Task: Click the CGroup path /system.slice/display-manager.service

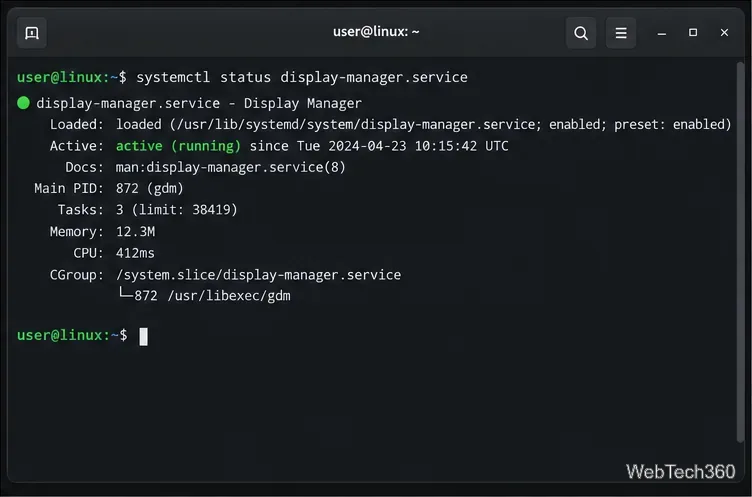Action: pyautogui.click(x=258, y=275)
